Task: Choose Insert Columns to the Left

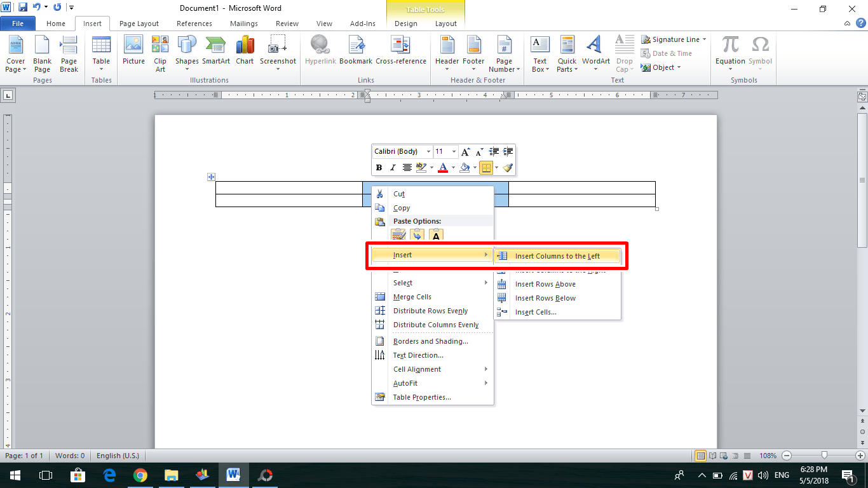Action: pos(557,256)
